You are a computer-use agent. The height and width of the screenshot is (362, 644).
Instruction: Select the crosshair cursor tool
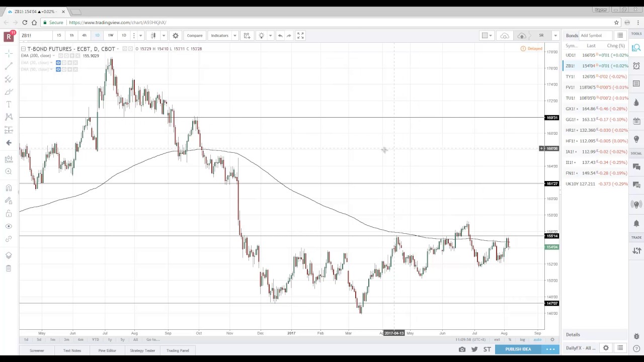[x=9, y=53]
